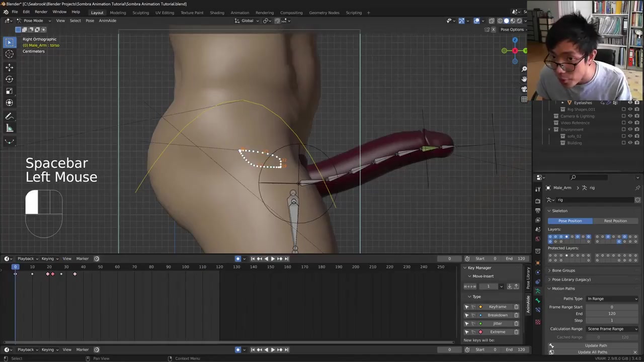This screenshot has width=644, height=362.
Task: Hide the Eyelashes object with its eye icon
Action: [x=630, y=103]
